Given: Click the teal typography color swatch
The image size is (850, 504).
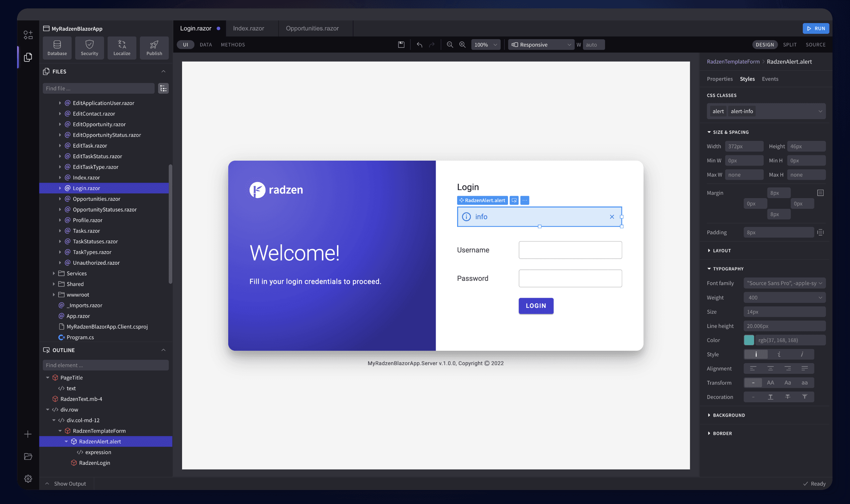Looking at the screenshot, I should (749, 340).
